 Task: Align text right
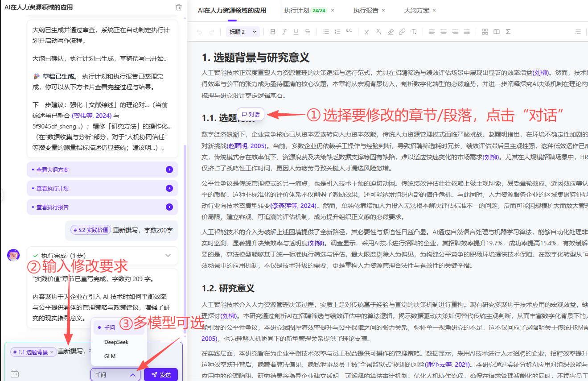(x=455, y=32)
